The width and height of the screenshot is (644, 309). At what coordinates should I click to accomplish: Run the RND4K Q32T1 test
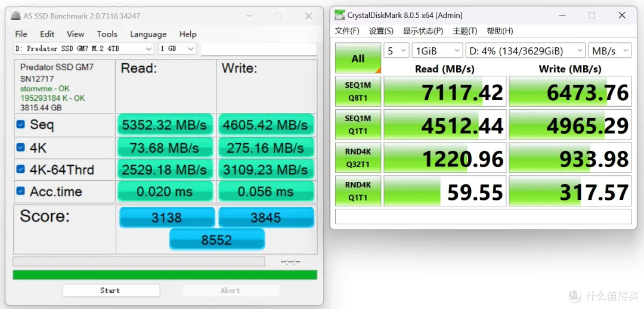tap(358, 158)
